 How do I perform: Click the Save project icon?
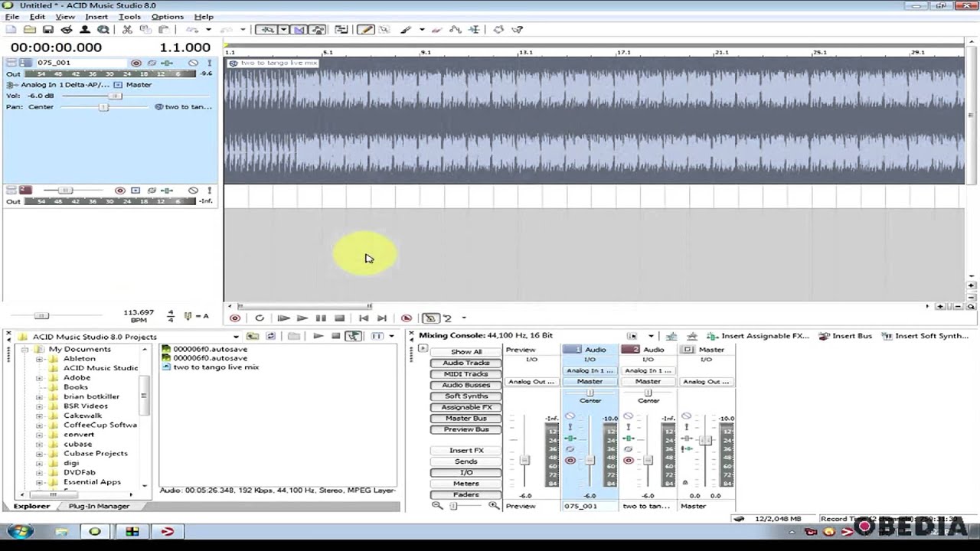tap(47, 30)
